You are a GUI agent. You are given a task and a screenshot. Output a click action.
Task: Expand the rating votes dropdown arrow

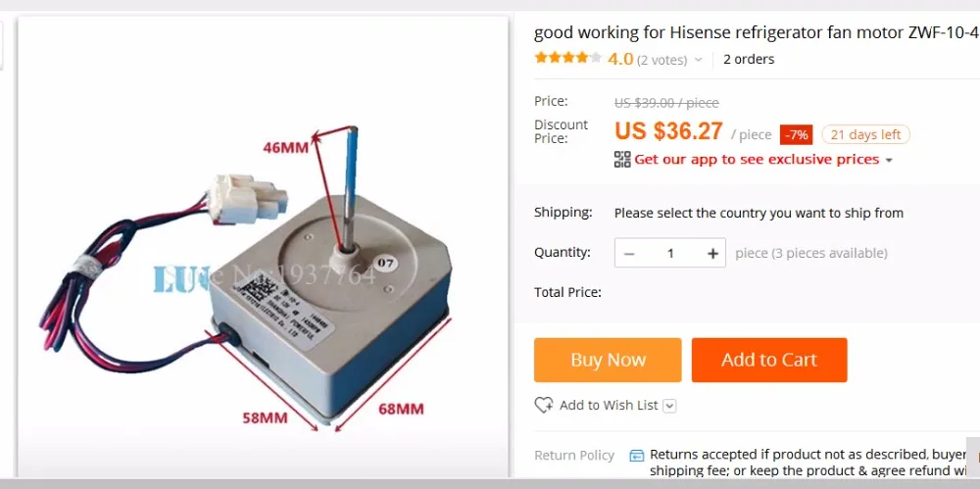click(x=698, y=60)
